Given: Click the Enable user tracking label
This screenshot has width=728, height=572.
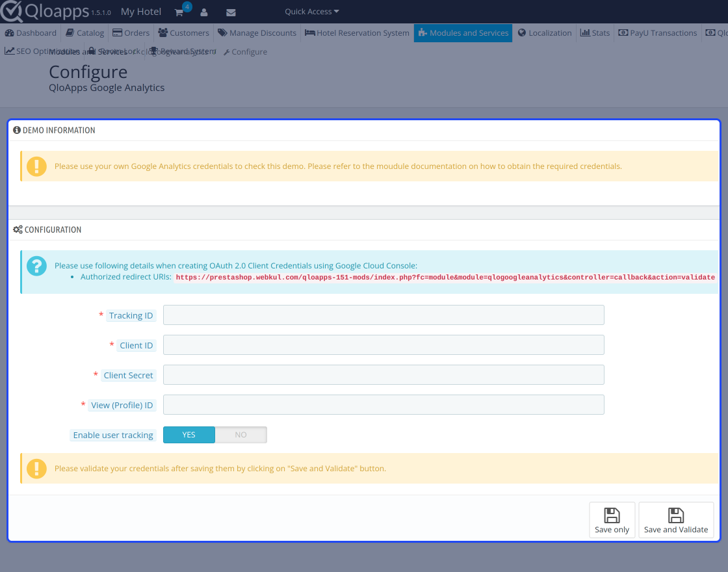Looking at the screenshot, I should (113, 435).
